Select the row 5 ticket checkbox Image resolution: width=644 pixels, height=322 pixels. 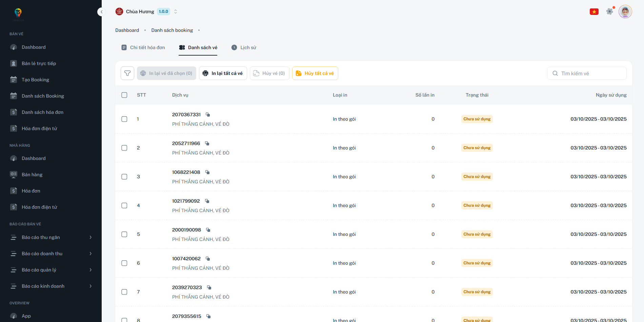[x=124, y=234]
